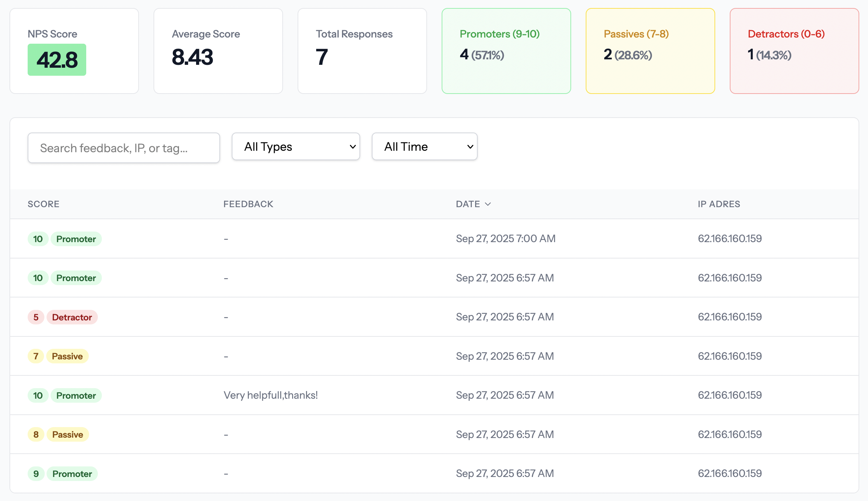
Task: Click the Passive badge on score 7 row
Action: pos(67,356)
